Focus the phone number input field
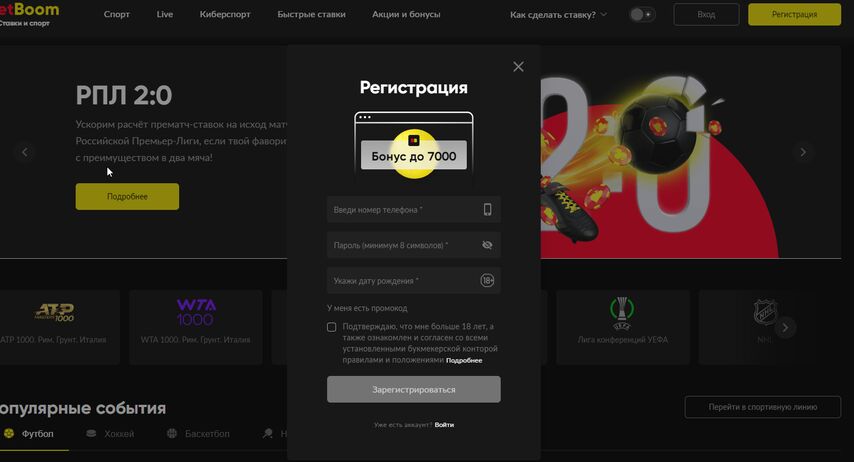854x462 pixels. (x=413, y=209)
